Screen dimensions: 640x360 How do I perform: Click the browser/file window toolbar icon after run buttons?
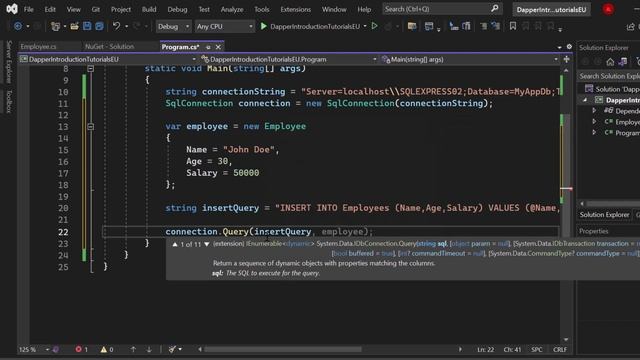[412, 26]
